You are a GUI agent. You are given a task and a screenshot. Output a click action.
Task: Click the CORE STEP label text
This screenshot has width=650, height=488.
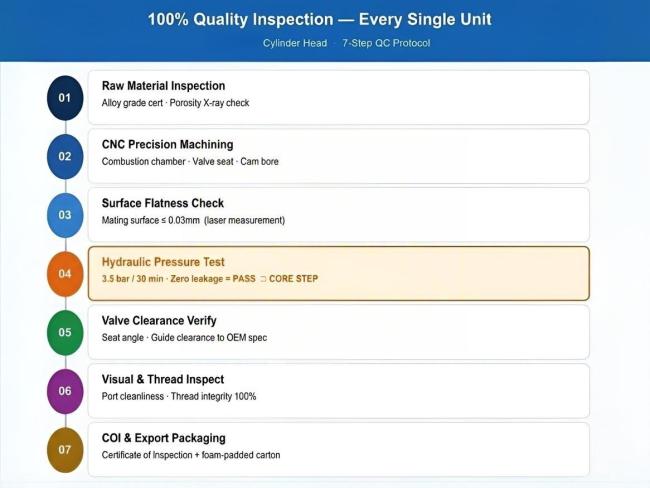coord(293,279)
